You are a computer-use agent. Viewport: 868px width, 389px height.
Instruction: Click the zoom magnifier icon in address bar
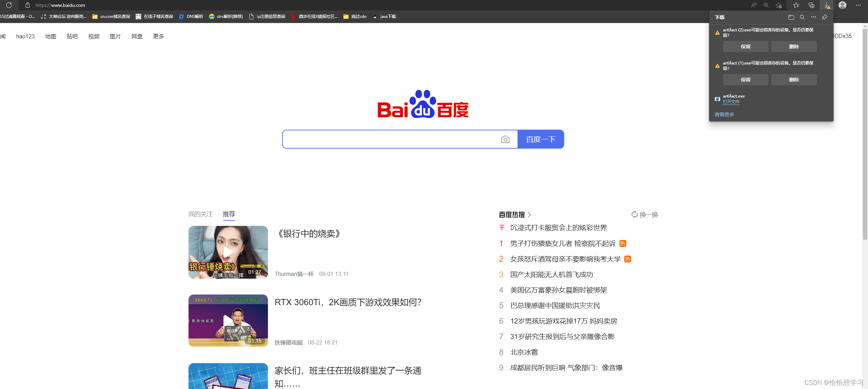click(x=766, y=5)
